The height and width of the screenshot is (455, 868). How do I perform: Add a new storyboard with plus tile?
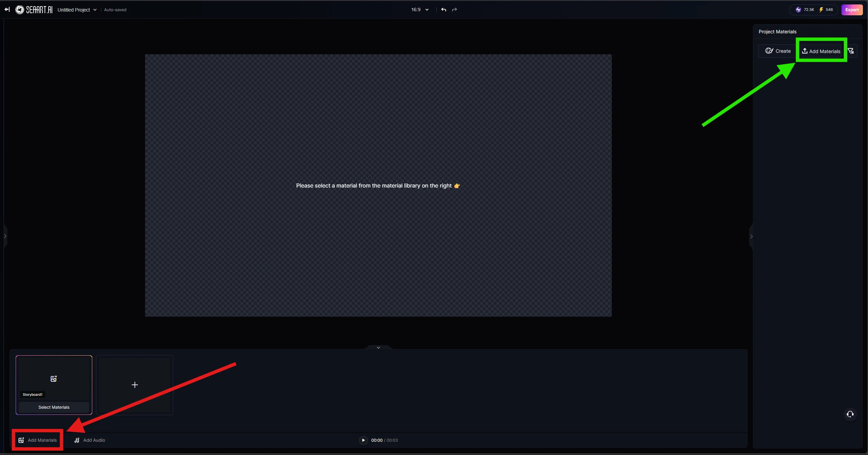(x=135, y=385)
